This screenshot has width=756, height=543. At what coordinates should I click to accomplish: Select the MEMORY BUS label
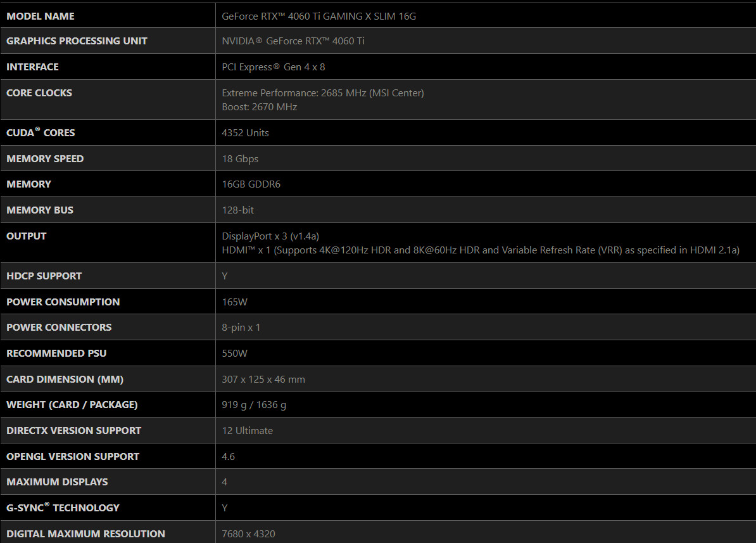pyautogui.click(x=40, y=210)
